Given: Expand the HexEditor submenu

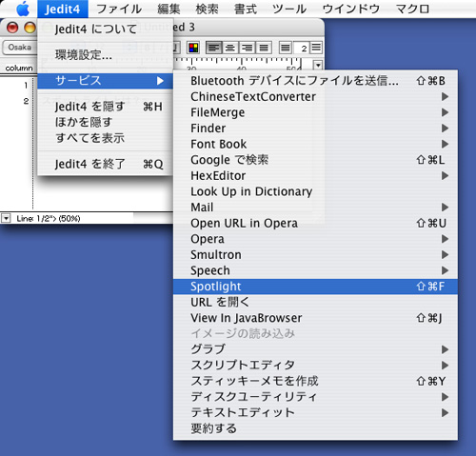Looking at the screenshot, I should coord(315,176).
